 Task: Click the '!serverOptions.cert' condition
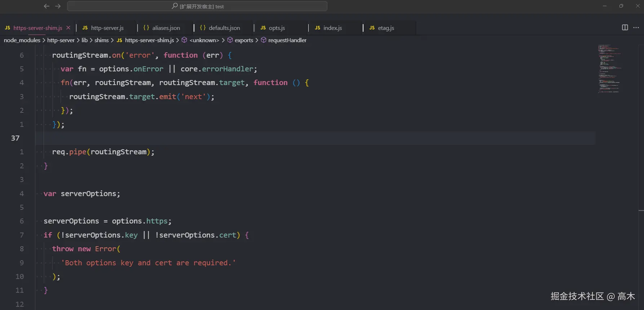[x=196, y=235]
